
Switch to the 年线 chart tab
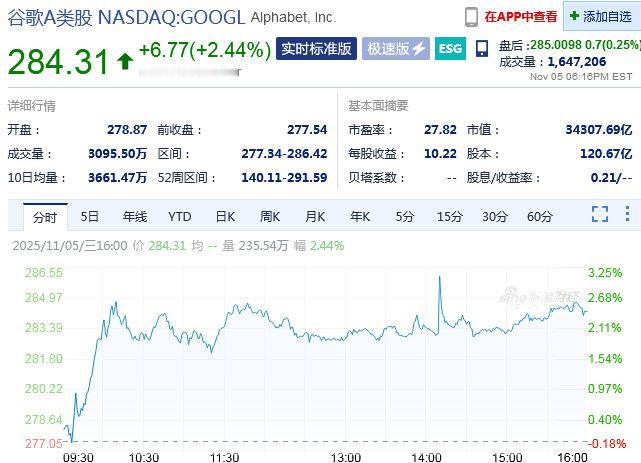[x=134, y=216]
